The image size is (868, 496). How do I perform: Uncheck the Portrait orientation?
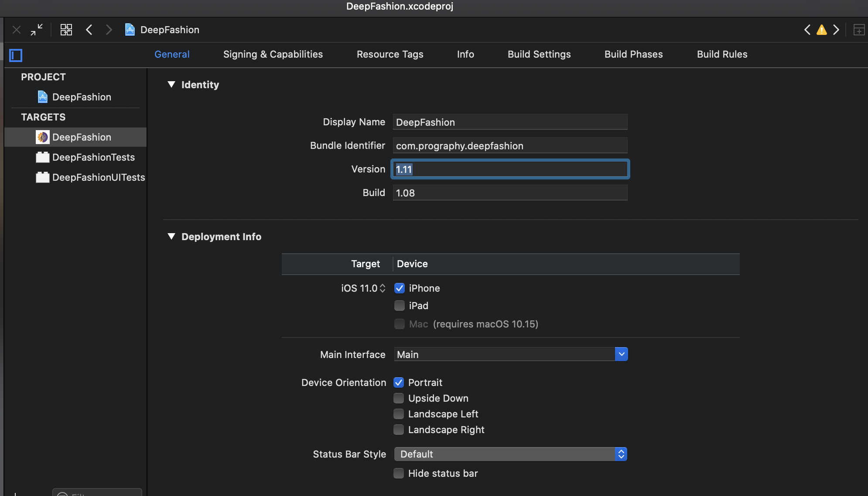tap(399, 382)
